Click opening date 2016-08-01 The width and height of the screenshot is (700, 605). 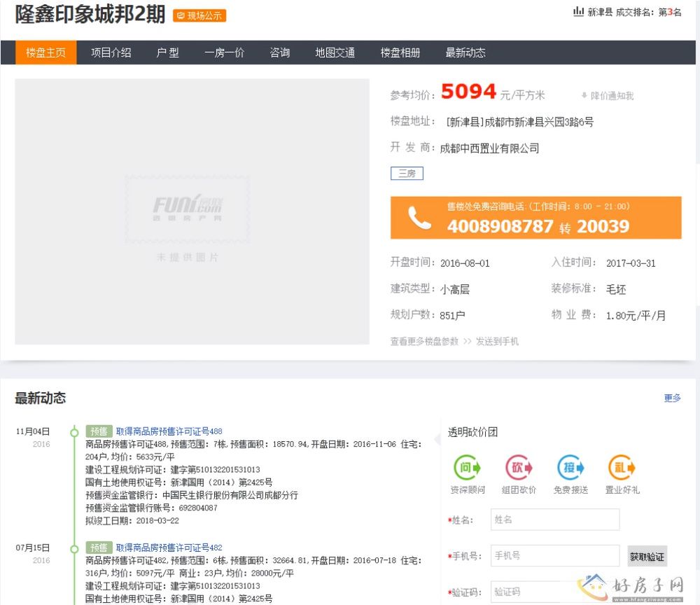(465, 263)
